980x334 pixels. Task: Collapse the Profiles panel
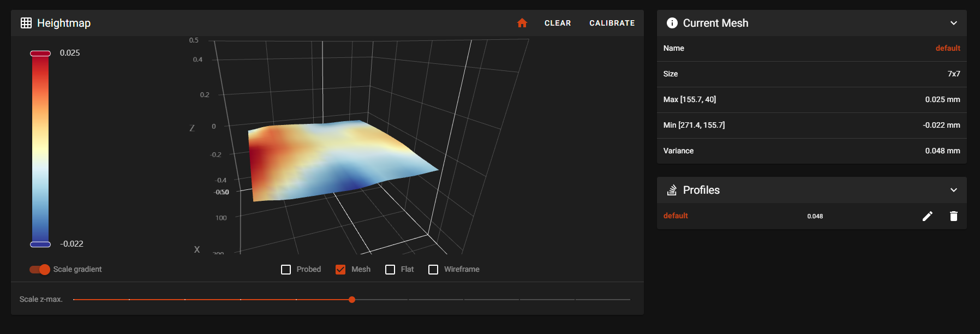[953, 190]
